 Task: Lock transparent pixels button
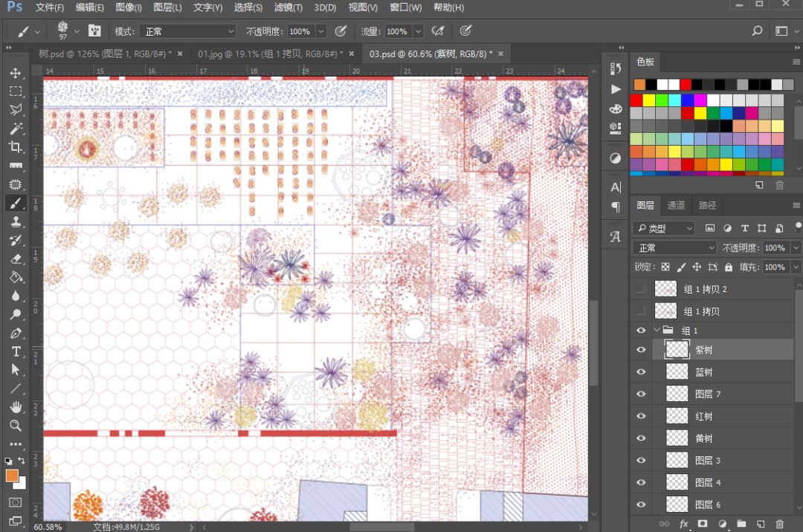point(665,267)
